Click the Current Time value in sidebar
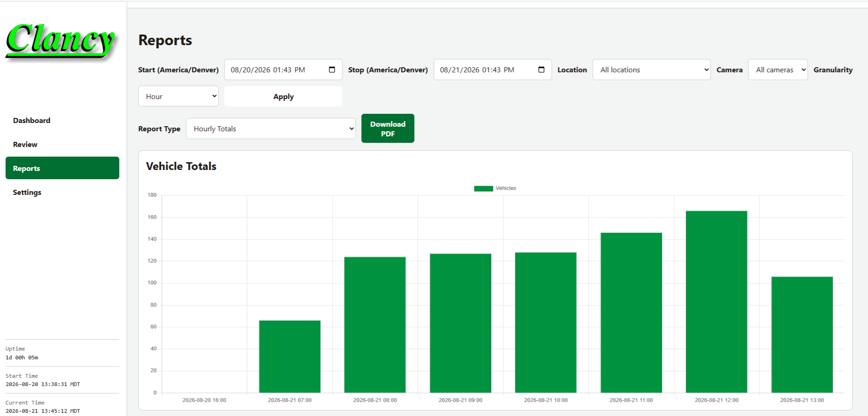 pyautogui.click(x=43, y=411)
